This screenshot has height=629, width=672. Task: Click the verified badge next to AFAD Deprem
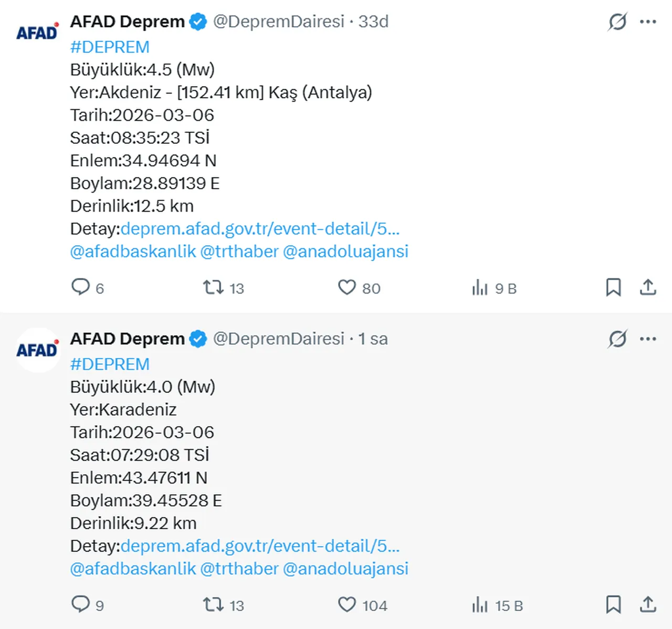[196, 22]
